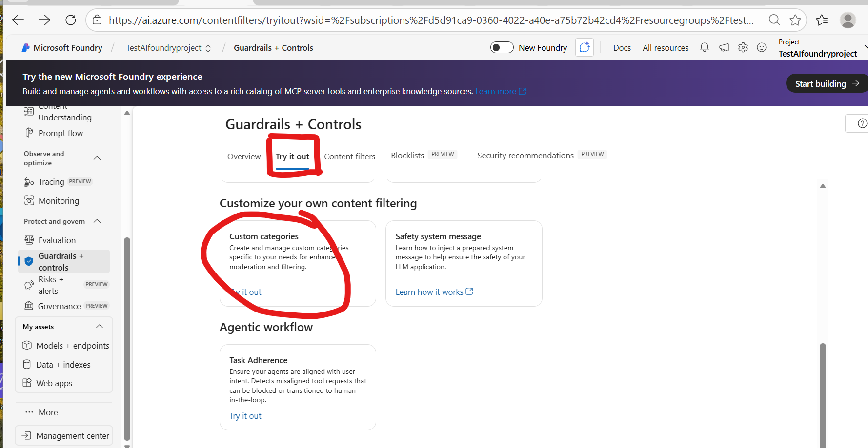Image resolution: width=868 pixels, height=448 pixels.
Task: Open the settings gear in Foundry header
Action: 743,47
